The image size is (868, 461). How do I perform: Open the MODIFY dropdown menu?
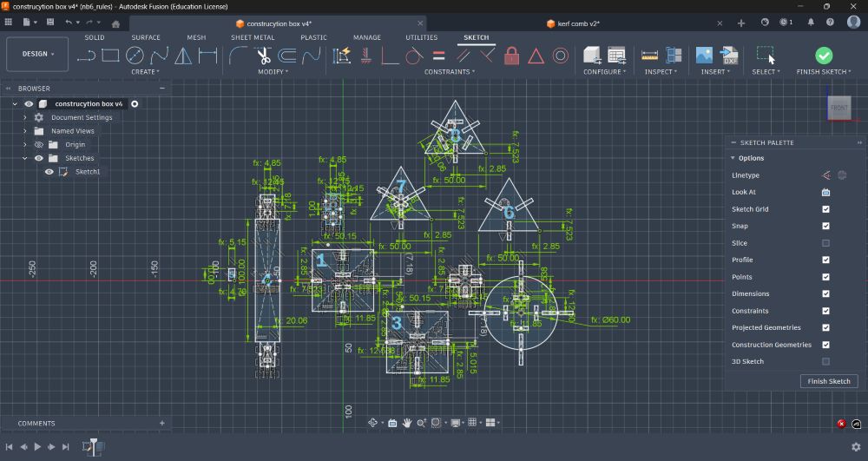(273, 72)
